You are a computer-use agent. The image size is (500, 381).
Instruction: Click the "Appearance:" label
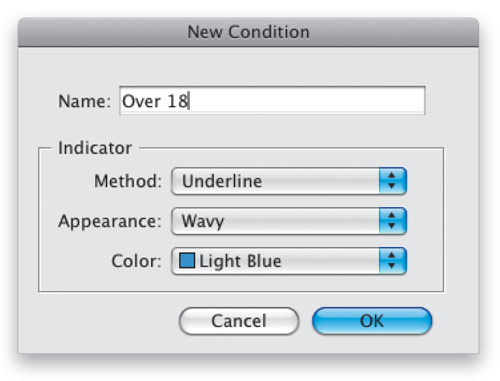[110, 222]
